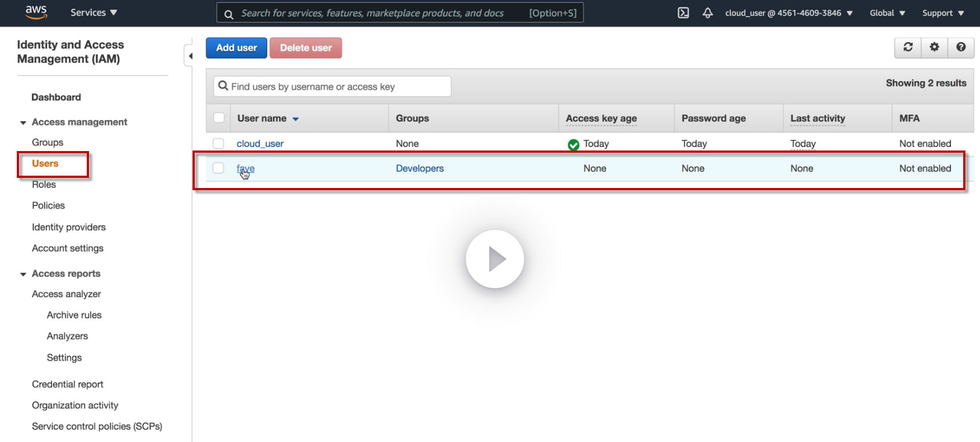Open the Roles navigation item
Image resolution: width=980 pixels, height=442 pixels.
click(44, 185)
